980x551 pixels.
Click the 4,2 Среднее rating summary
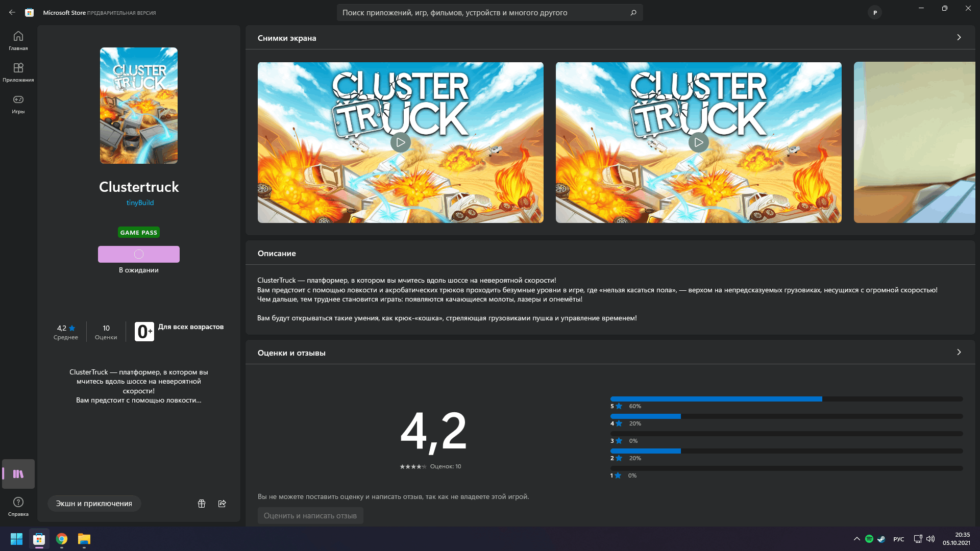(x=66, y=332)
